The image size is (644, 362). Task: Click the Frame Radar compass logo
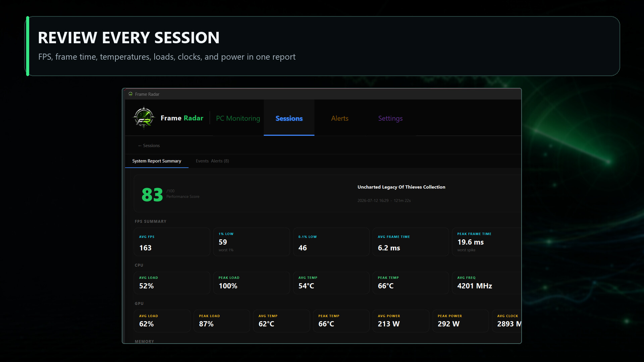point(144,118)
